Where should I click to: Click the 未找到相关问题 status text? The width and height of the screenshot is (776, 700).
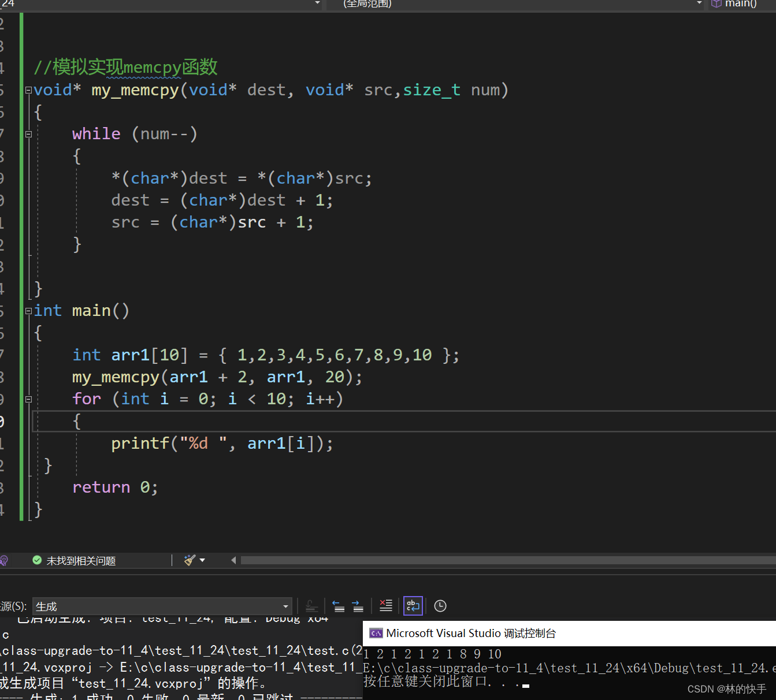tap(81, 561)
